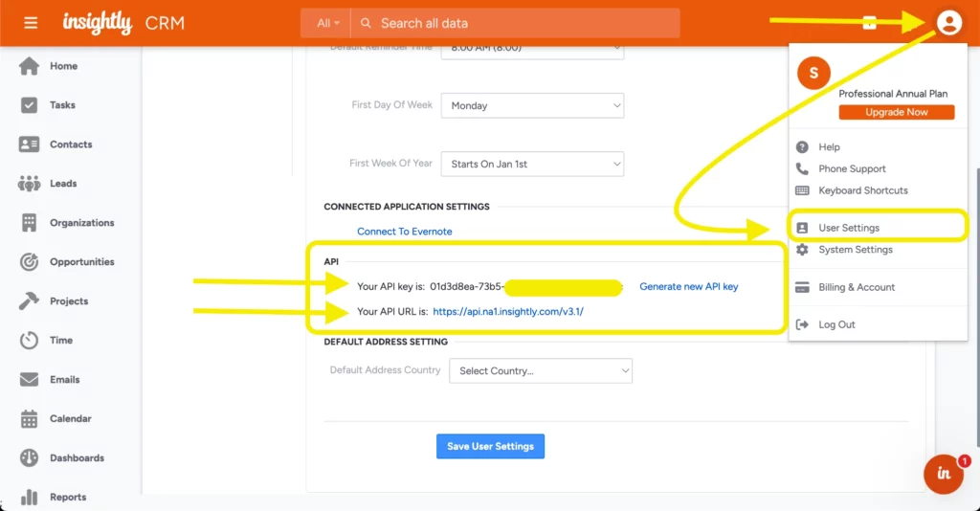This screenshot has height=511, width=980.
Task: Click the Time clock icon
Action: [29, 341]
